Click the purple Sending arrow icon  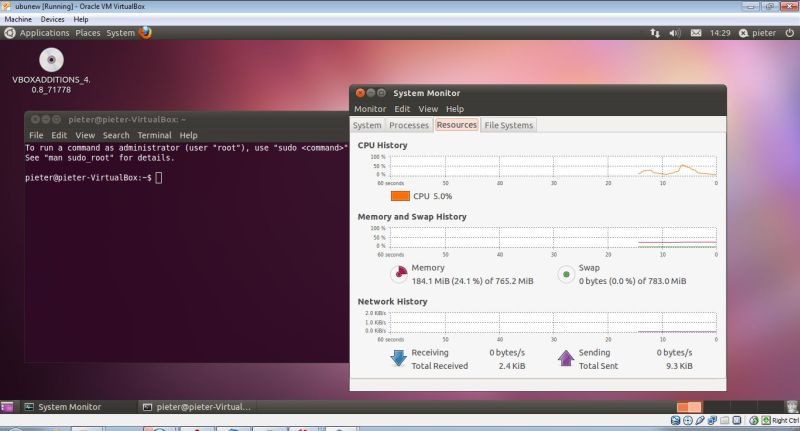tap(565, 358)
